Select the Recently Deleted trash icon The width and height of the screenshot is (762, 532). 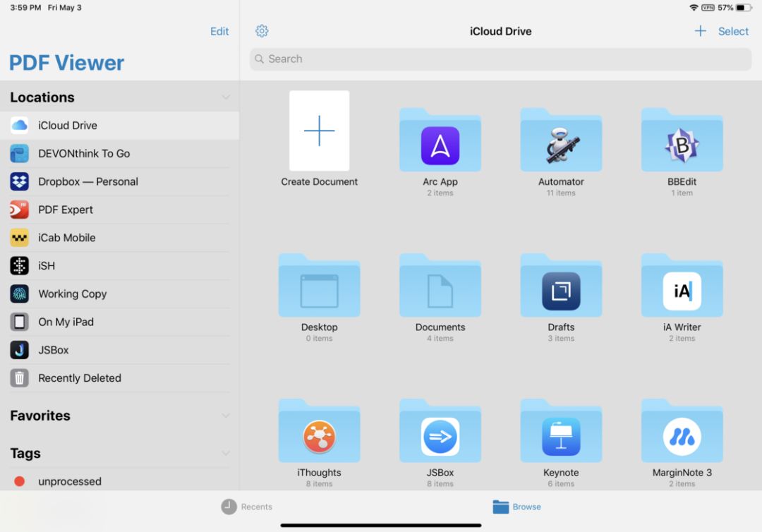coord(20,378)
